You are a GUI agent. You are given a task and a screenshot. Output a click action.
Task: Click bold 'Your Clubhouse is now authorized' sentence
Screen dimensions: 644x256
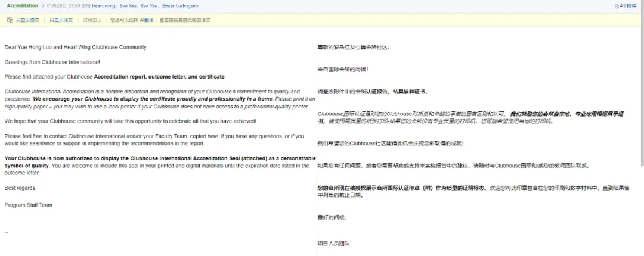click(x=160, y=162)
